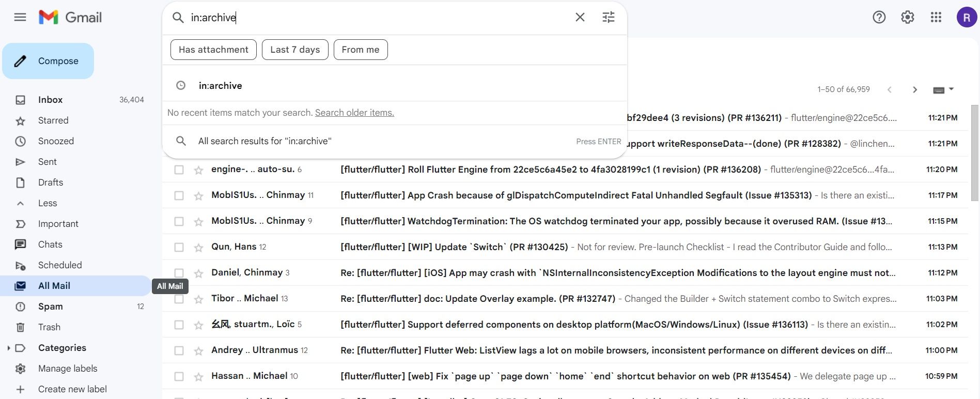Open the Google apps grid
Image resolution: width=980 pixels, height=399 pixels.
(936, 18)
